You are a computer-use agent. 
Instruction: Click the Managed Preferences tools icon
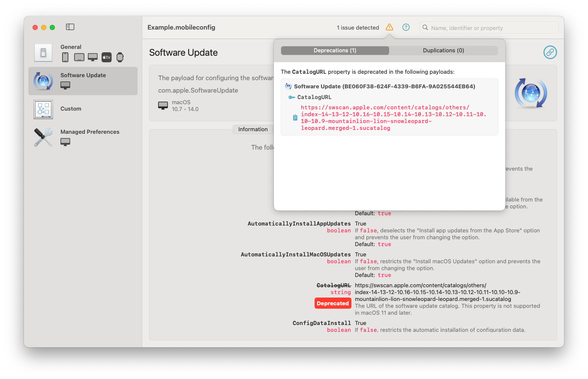43,137
